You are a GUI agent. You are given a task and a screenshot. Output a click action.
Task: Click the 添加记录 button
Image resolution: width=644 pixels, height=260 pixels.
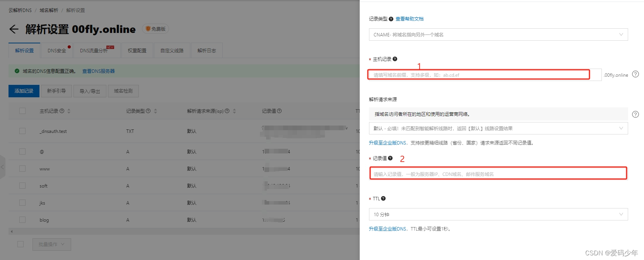(24, 91)
